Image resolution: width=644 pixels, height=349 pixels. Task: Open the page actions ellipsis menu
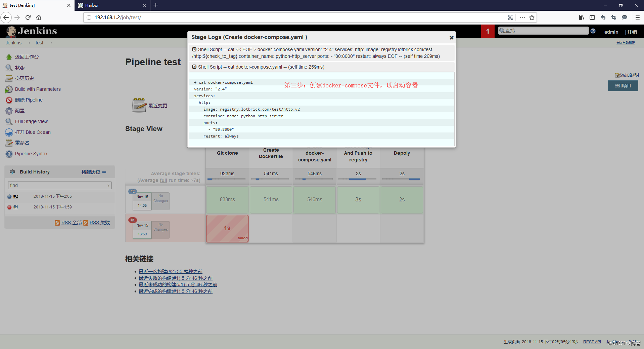tap(522, 17)
